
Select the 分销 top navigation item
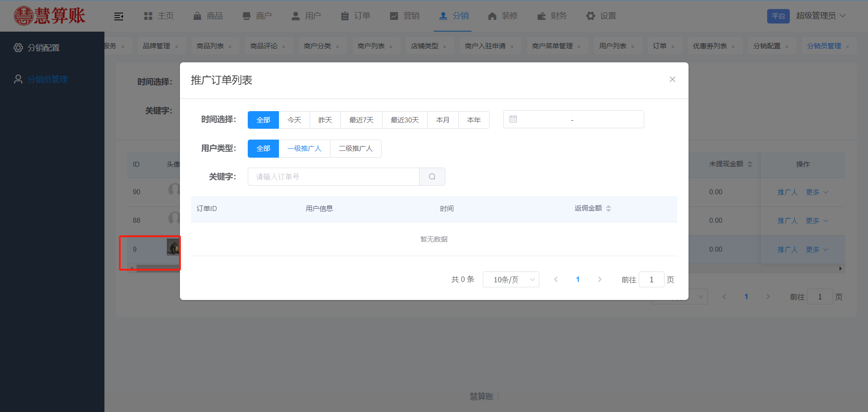pyautogui.click(x=454, y=16)
